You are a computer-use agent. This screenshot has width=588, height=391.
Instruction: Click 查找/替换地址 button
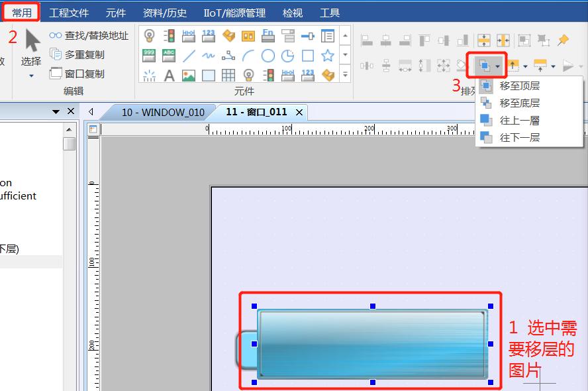89,35
